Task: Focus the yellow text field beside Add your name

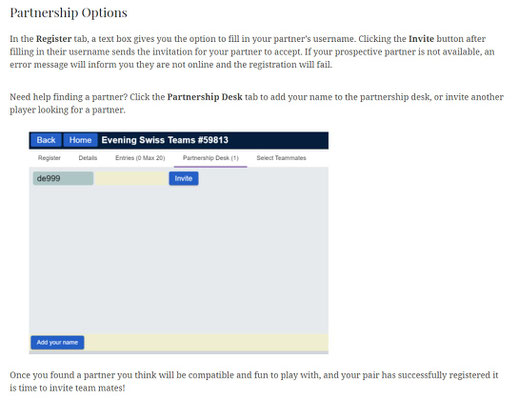Action: 206,342
